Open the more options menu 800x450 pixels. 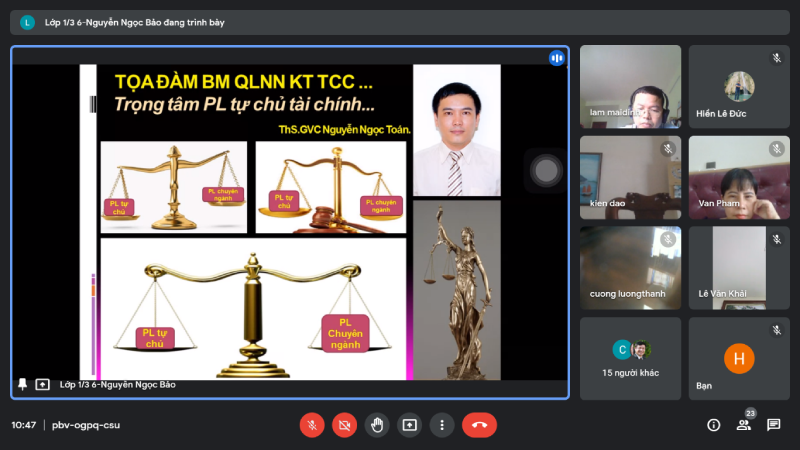click(x=441, y=425)
